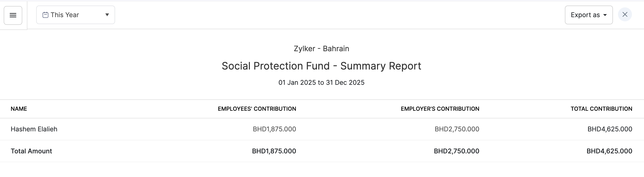This screenshot has height=177, width=644.
Task: Click the Total Amount employer contribution value
Action: click(456, 151)
